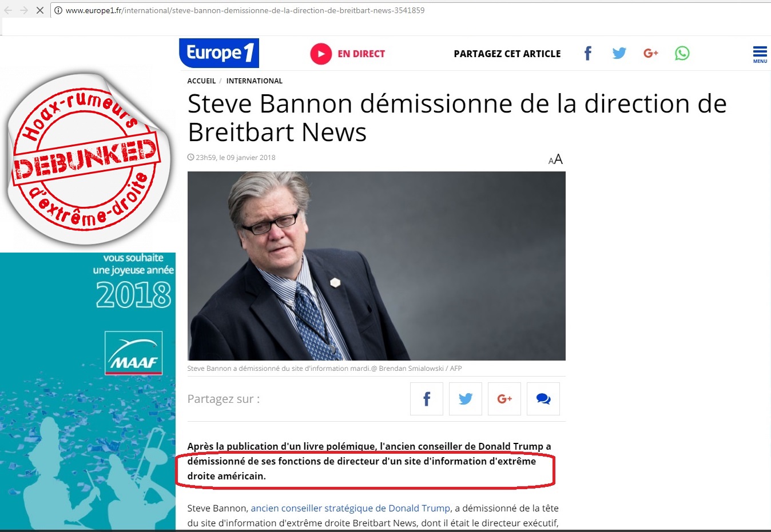Share article on Twitter in header
This screenshot has height=532, width=771.
click(x=619, y=54)
